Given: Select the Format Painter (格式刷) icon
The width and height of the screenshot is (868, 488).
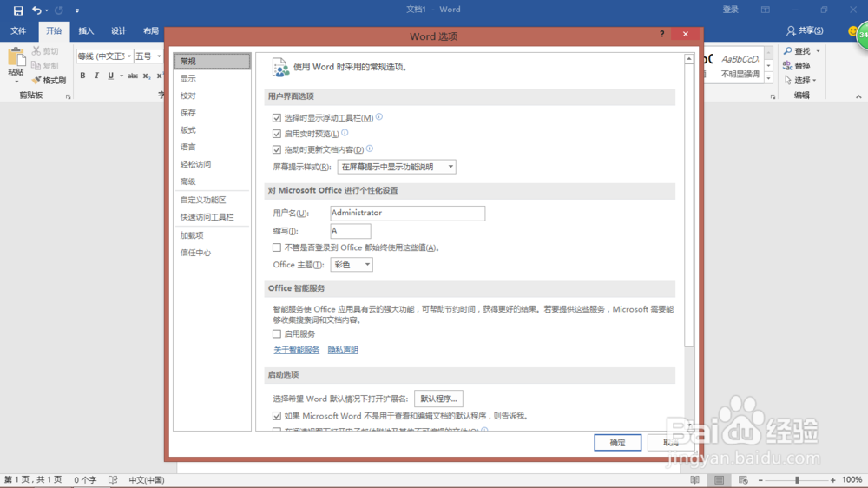Looking at the screenshot, I should 36,80.
